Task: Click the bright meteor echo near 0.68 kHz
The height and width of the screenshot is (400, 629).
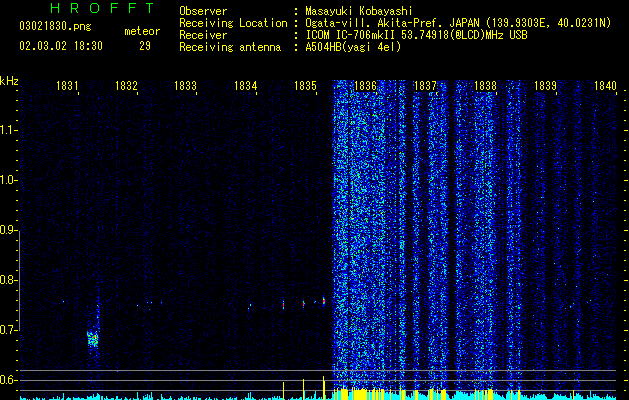Action: 93,339
